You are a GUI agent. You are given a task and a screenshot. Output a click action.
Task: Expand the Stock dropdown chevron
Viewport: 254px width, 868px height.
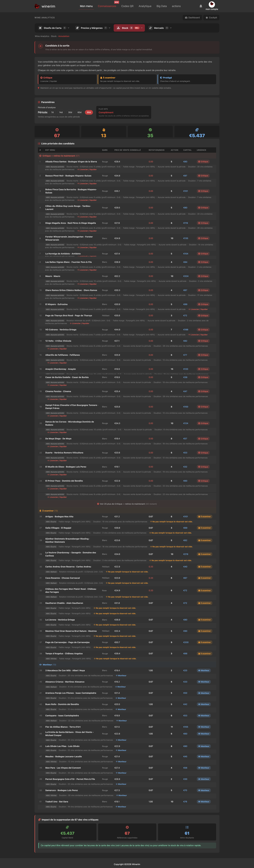[142, 28]
